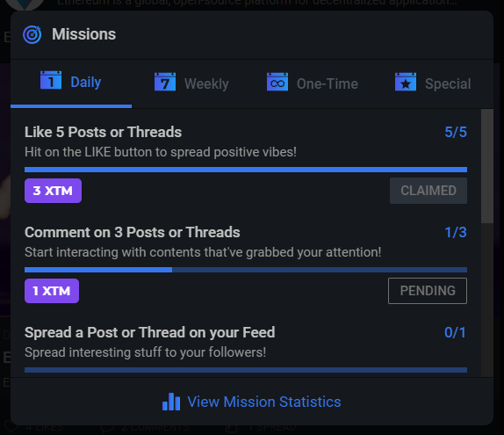Viewport: 504px width, 435px height.
Task: Select the Daily missions tab
Action: pyautogui.click(x=71, y=83)
